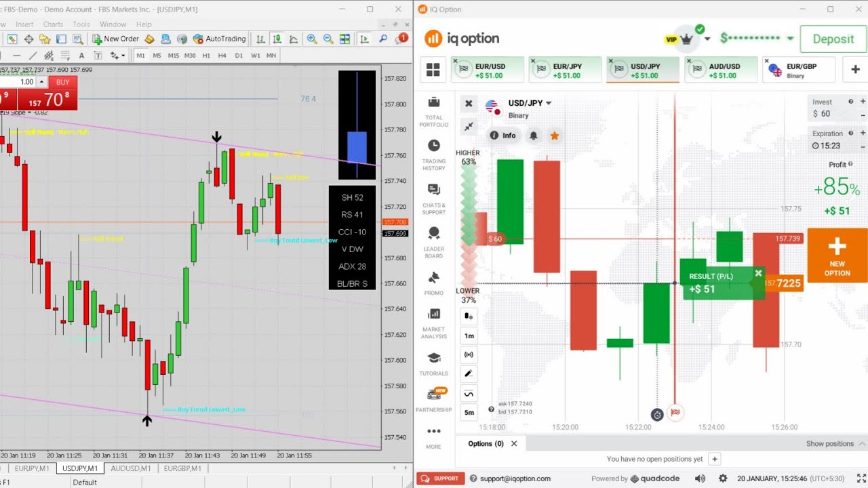The image size is (868, 488).
Task: Increase invest amount with plus
Action: pos(863,102)
